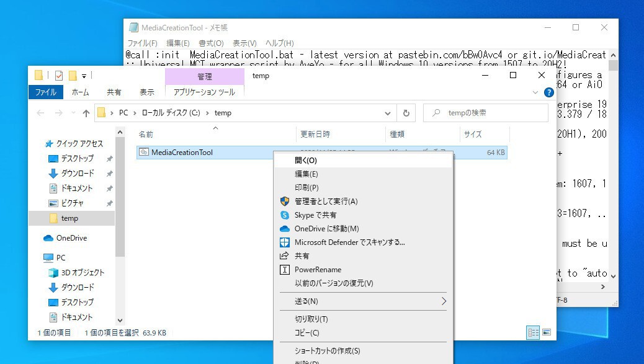Open the アプリケーション ツール ribbon tab

tap(204, 92)
